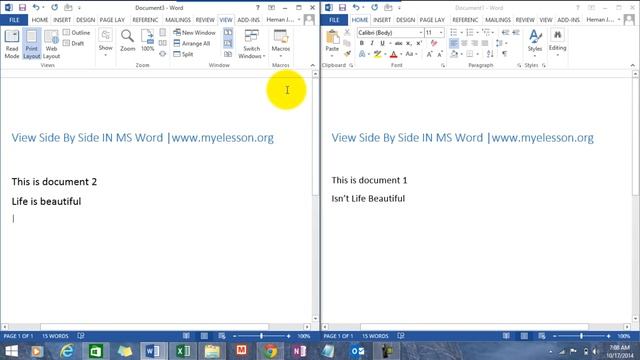The image size is (640, 360).
Task: Open Show dropdown in Document3 ribbon
Action: [105, 42]
